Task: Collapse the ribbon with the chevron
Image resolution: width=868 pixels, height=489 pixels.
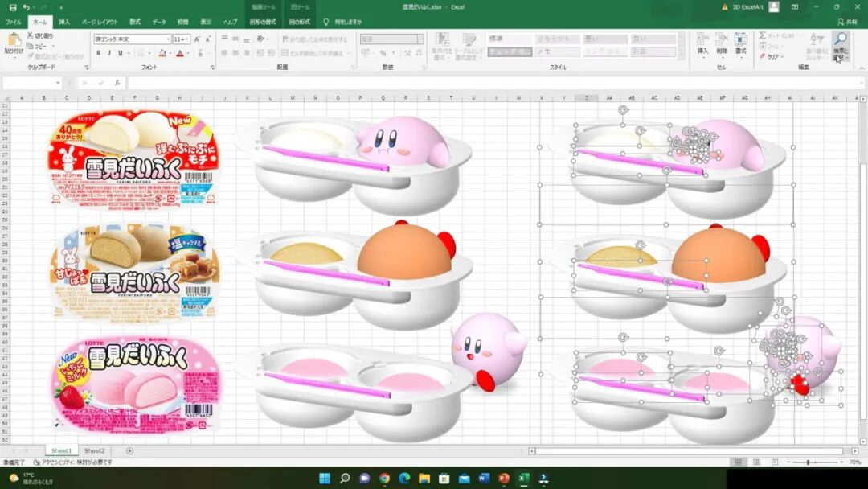Action: (x=862, y=68)
